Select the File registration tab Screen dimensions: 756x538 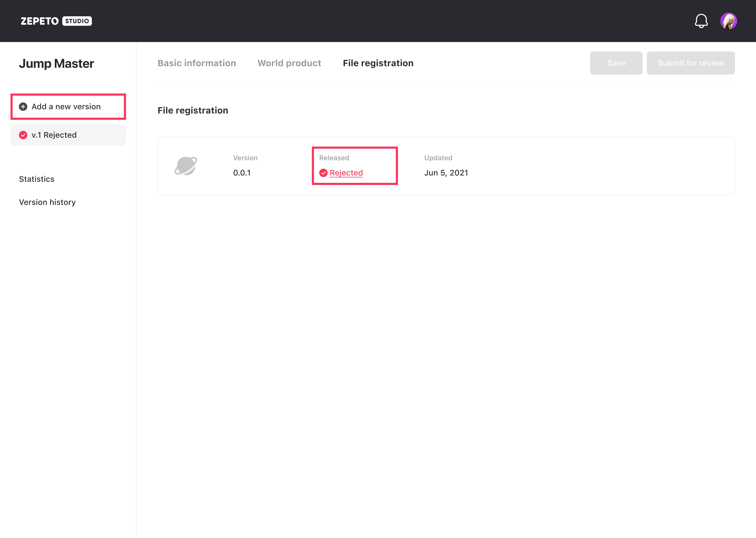378,63
